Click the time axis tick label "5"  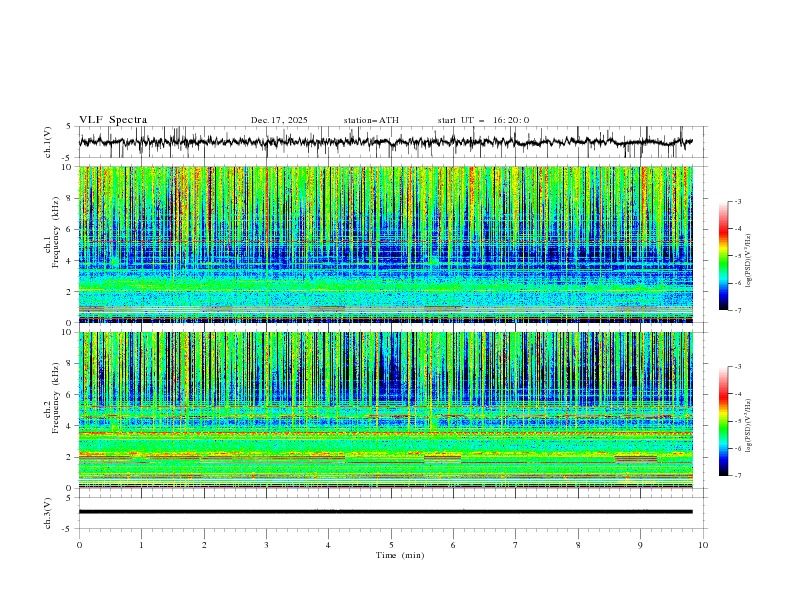coord(391,545)
